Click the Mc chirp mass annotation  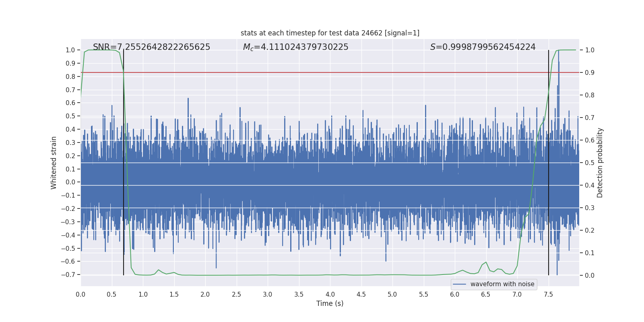click(x=295, y=47)
